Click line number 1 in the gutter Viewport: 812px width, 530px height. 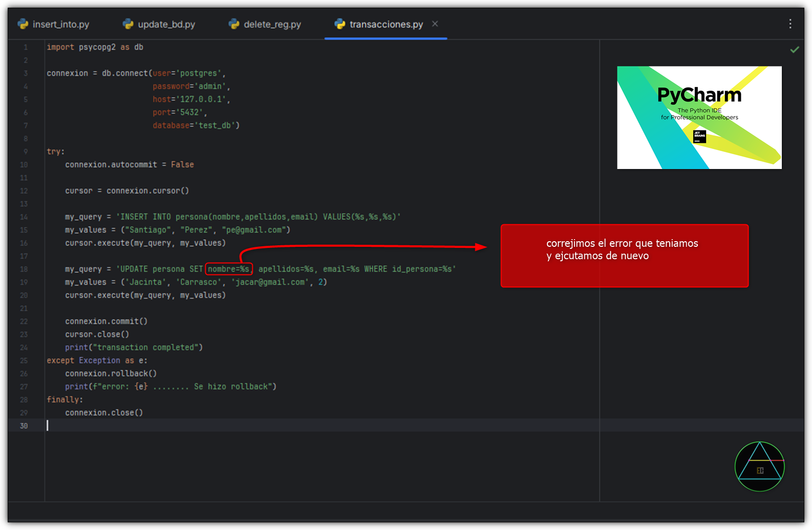pyautogui.click(x=26, y=47)
